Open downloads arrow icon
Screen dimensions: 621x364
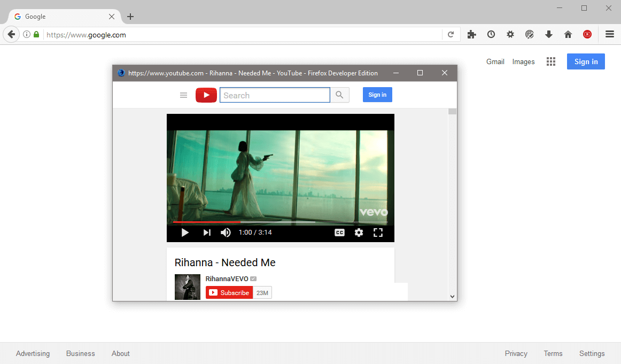548,34
